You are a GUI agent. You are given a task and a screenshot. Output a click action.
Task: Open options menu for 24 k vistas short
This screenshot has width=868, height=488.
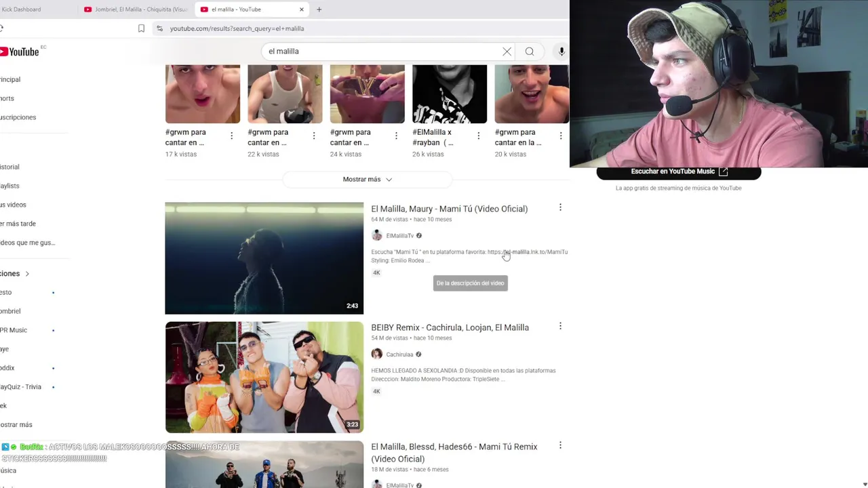396,136
